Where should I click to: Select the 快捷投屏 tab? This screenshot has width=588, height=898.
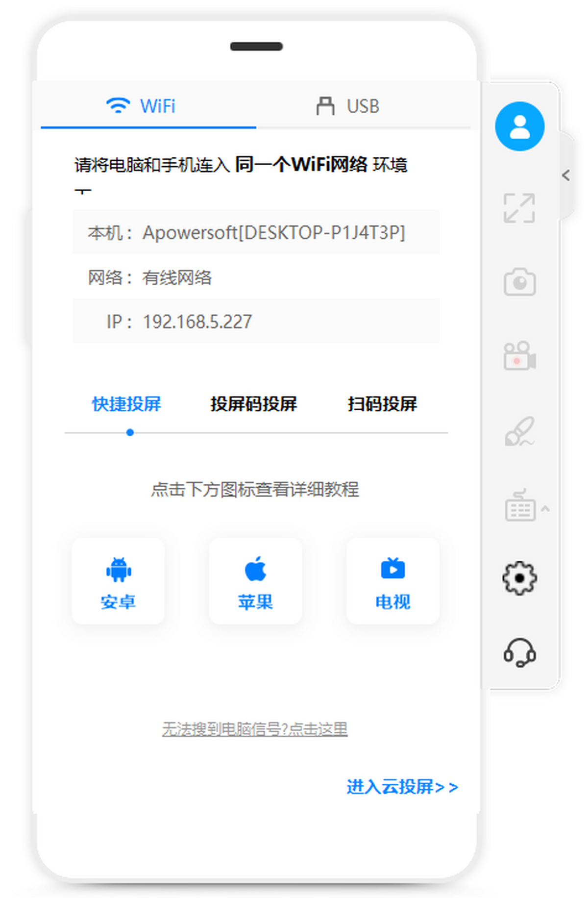(x=126, y=404)
